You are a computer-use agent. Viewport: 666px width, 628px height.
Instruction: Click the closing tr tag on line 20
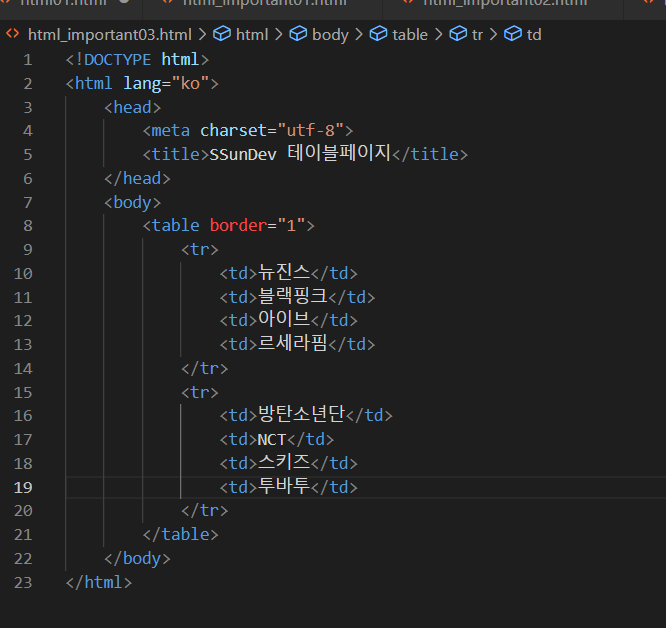204,510
